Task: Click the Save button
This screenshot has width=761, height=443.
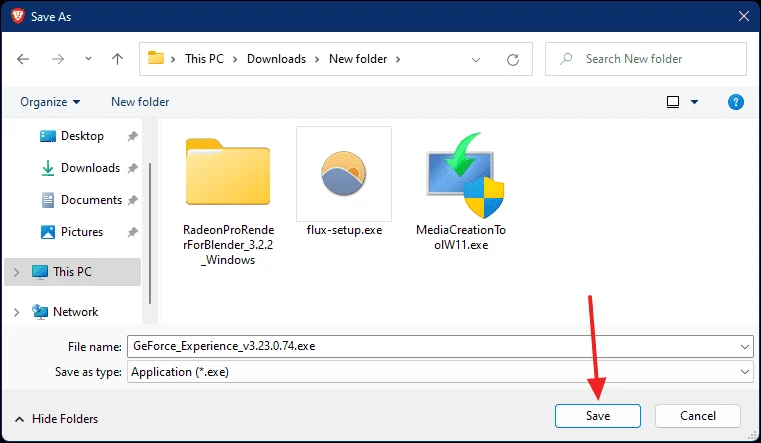Action: tap(598, 416)
